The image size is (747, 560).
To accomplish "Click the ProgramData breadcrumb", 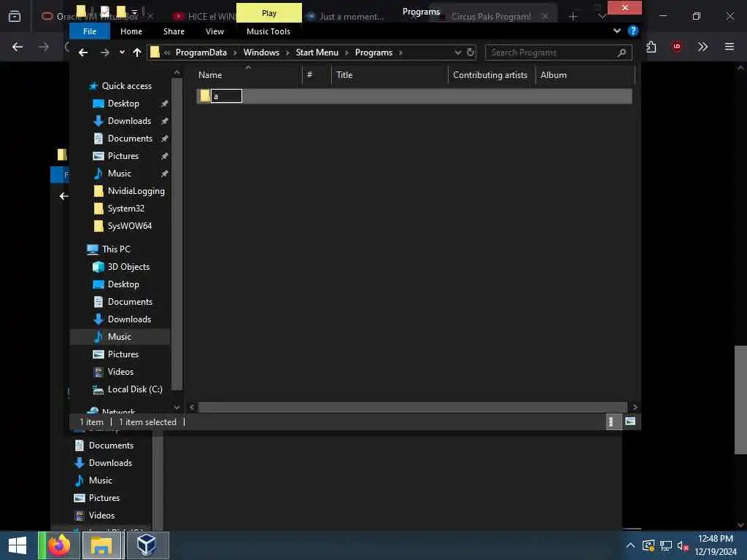I will [x=201, y=52].
